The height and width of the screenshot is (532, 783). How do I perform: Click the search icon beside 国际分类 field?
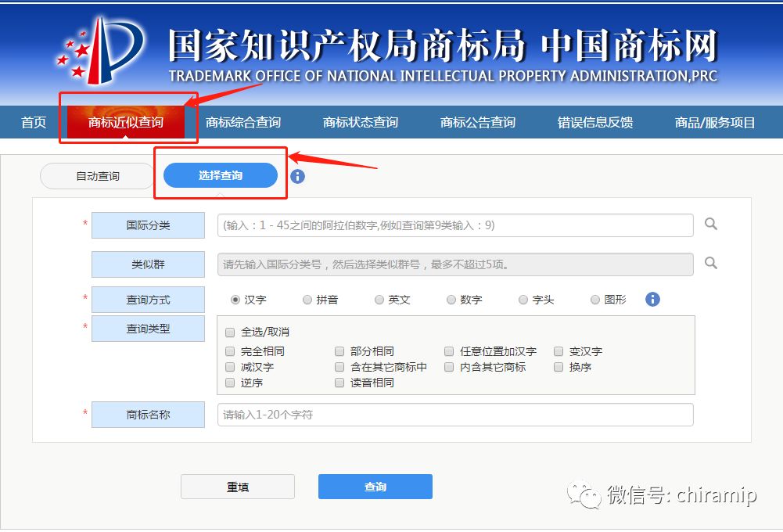click(710, 224)
